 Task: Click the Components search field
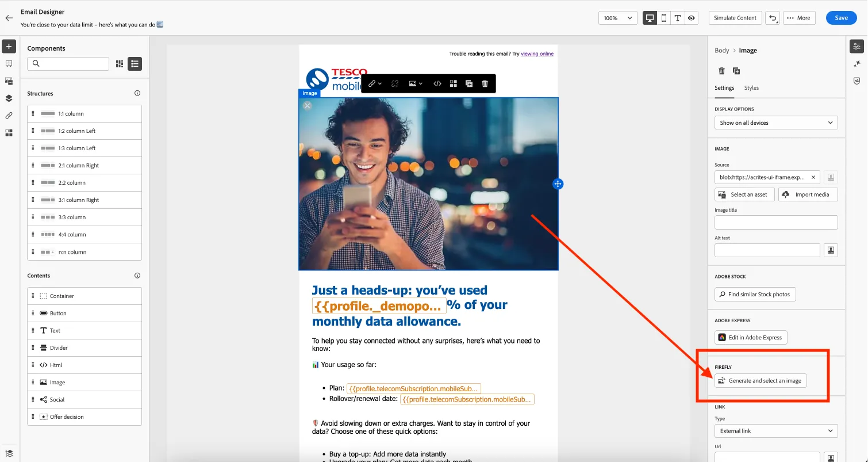pos(68,64)
